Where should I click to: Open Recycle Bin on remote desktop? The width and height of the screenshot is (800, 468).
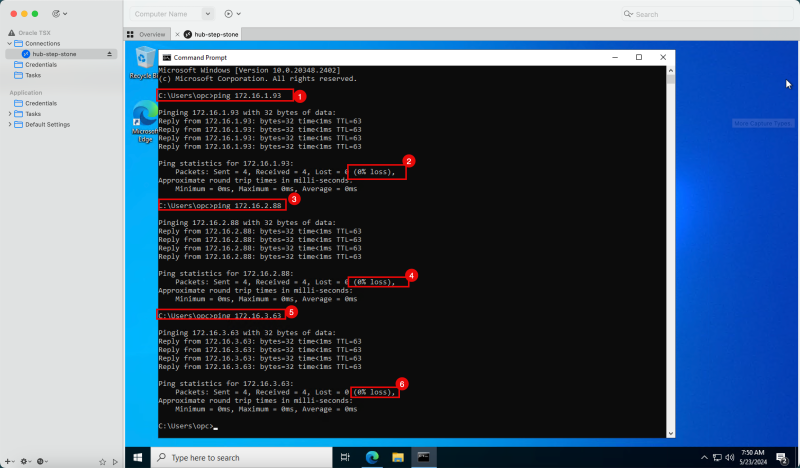pos(141,63)
